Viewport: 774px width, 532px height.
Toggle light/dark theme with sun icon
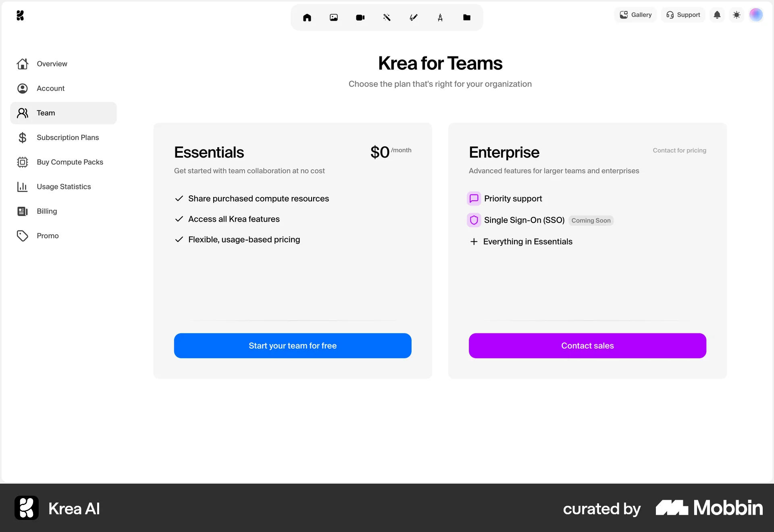pos(737,15)
